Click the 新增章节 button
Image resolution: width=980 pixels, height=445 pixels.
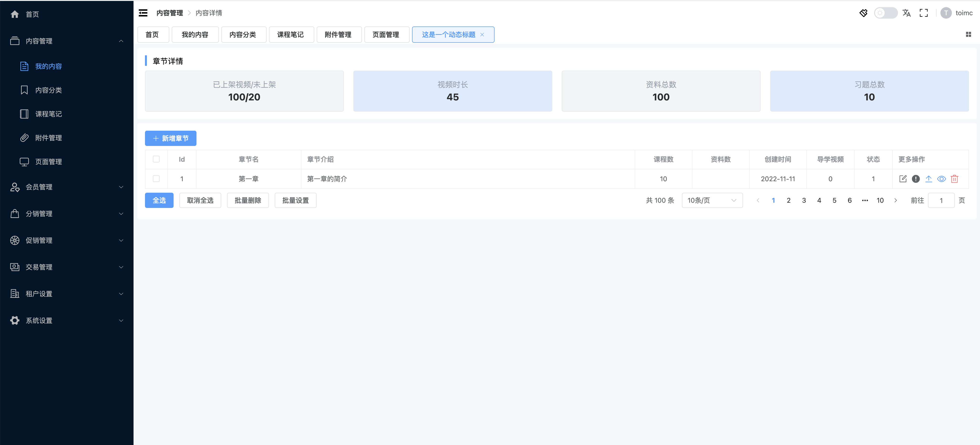170,139
